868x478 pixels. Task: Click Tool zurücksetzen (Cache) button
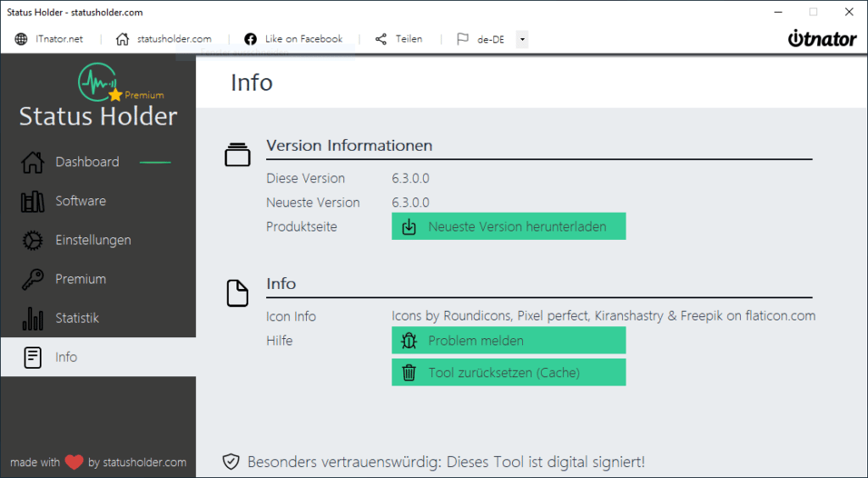(x=509, y=372)
